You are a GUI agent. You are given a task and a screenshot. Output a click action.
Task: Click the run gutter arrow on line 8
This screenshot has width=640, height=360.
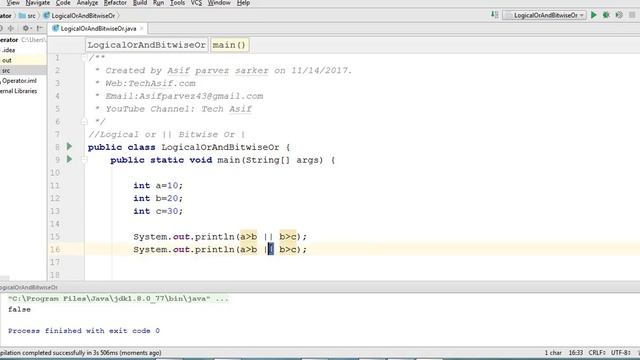[x=69, y=146]
